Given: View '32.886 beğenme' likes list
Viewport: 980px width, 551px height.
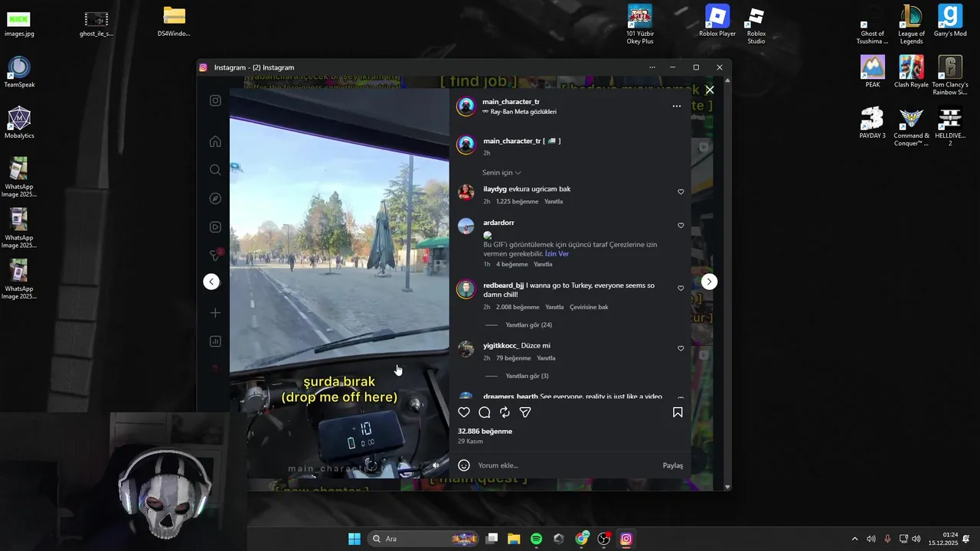Looking at the screenshot, I should tap(485, 432).
